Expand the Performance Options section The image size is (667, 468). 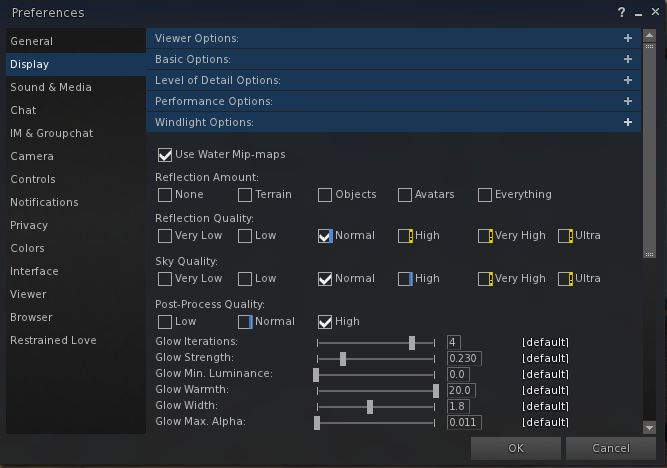pos(628,101)
